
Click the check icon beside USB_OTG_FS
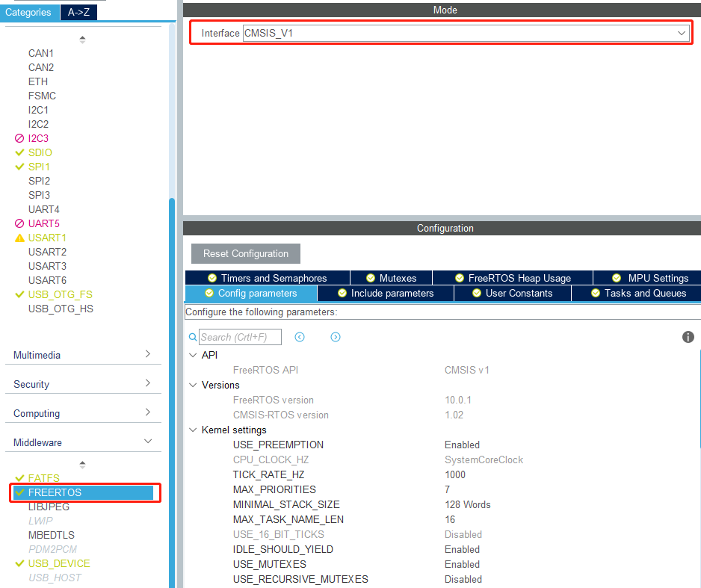pos(18,294)
